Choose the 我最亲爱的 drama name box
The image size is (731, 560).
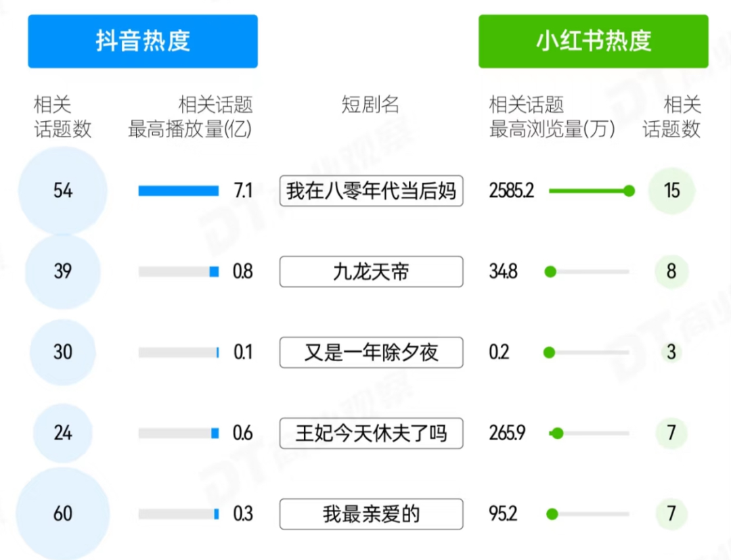371,514
